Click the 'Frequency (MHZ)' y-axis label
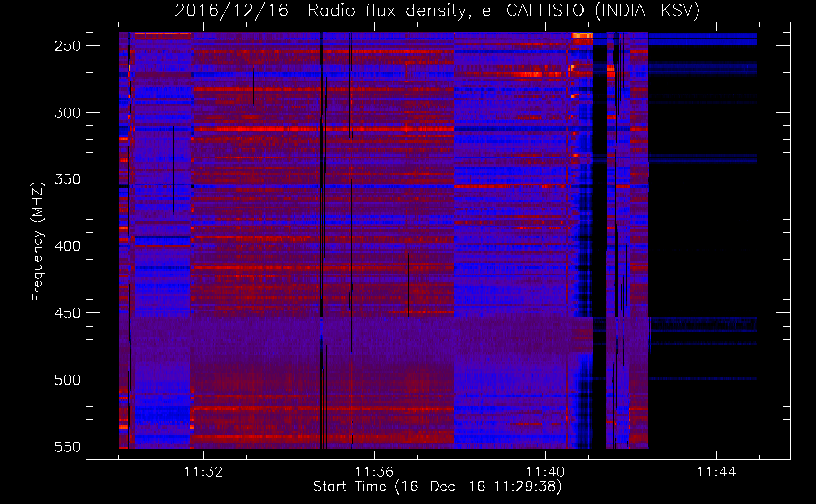The height and width of the screenshot is (504, 816). coord(38,241)
